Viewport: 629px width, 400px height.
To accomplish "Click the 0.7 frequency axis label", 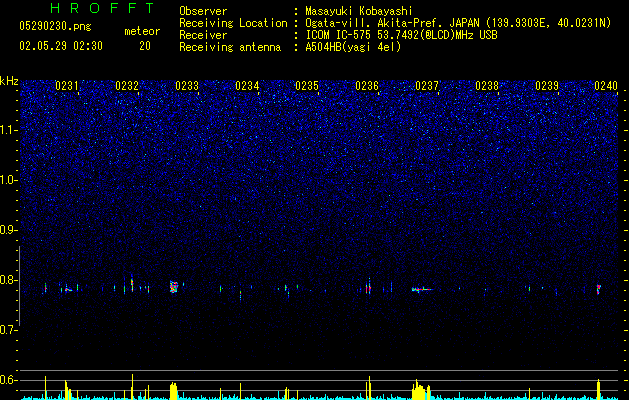I will point(8,330).
